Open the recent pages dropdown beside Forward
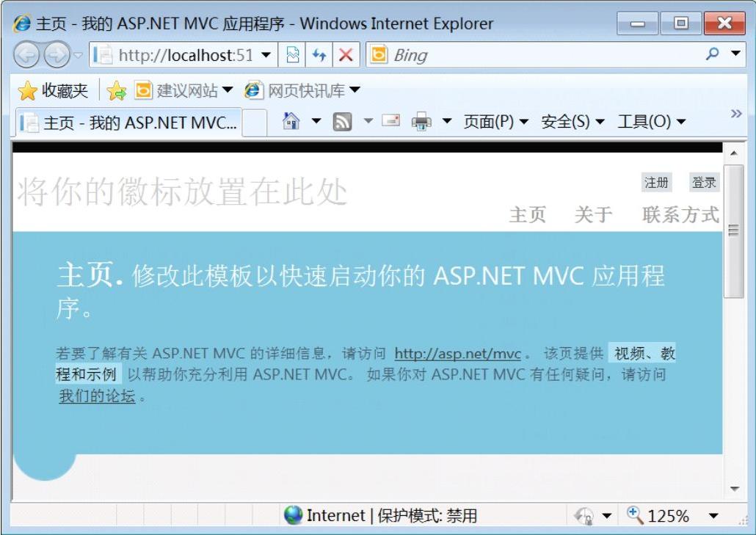756x535 pixels. (x=78, y=56)
